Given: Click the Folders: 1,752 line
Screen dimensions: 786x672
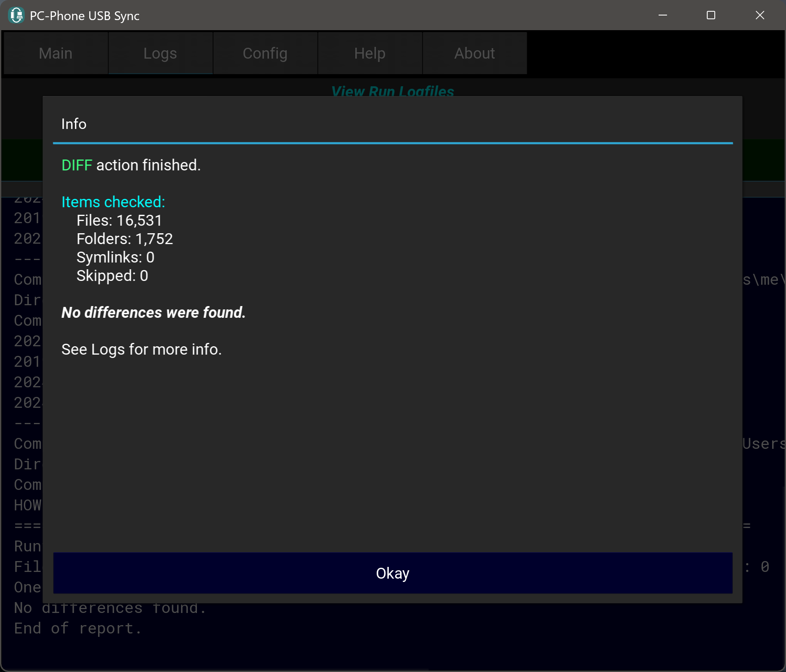Looking at the screenshot, I should 124,239.
